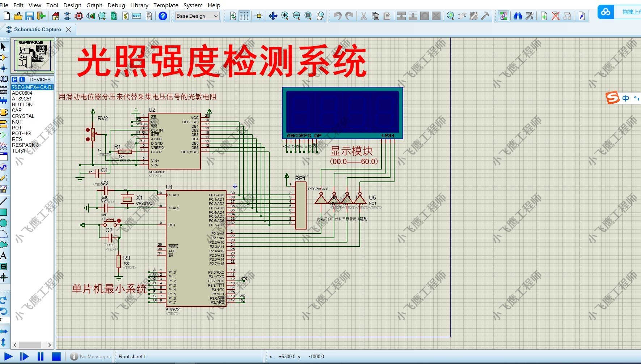Click the L library manager button
Viewport: 641px width, 364px height.
pyautogui.click(x=22, y=80)
